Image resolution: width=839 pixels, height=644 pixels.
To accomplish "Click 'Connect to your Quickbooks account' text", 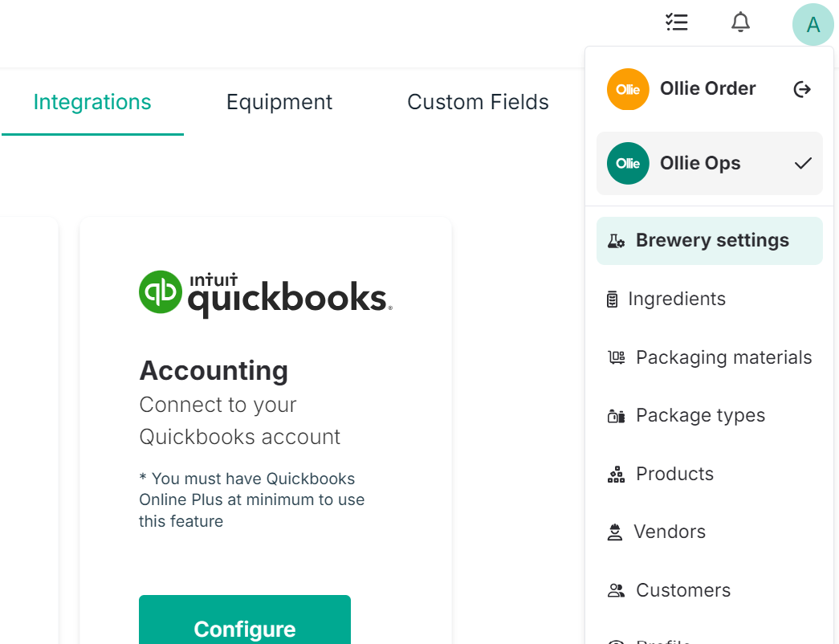I will tap(240, 421).
